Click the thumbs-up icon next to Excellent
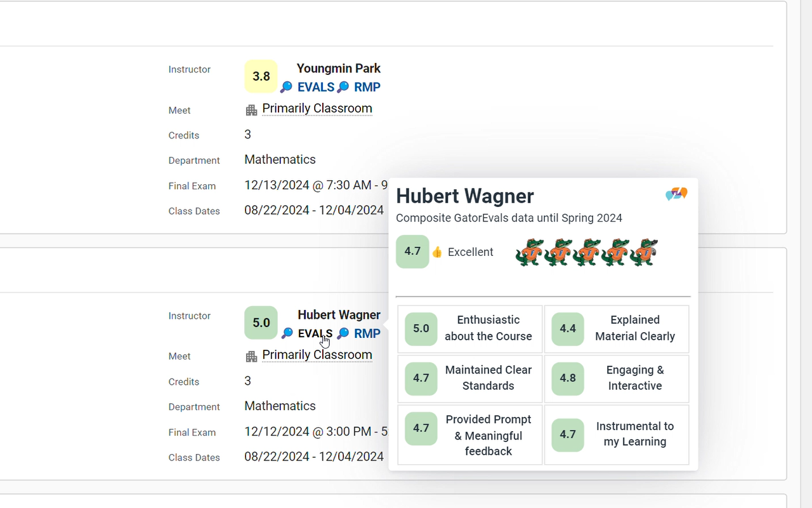 click(x=437, y=252)
